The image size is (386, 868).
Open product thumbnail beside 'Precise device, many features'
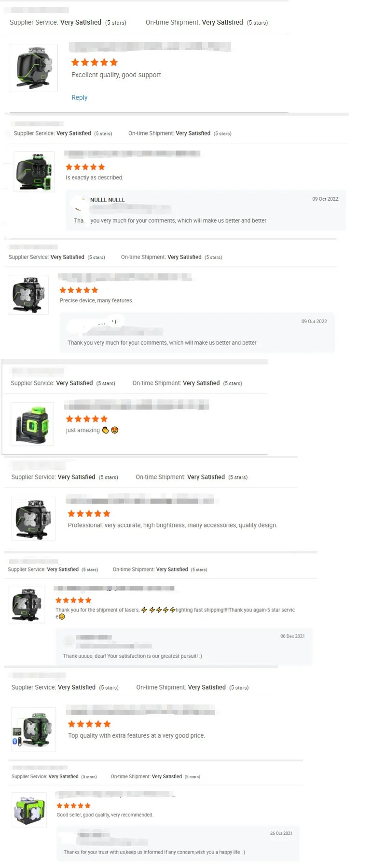click(28, 295)
